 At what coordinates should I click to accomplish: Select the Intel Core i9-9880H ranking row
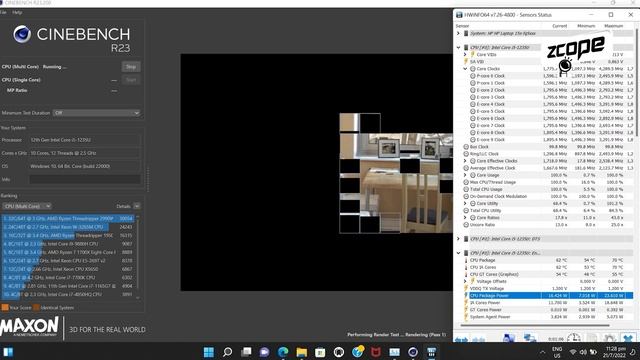[x=68, y=244]
